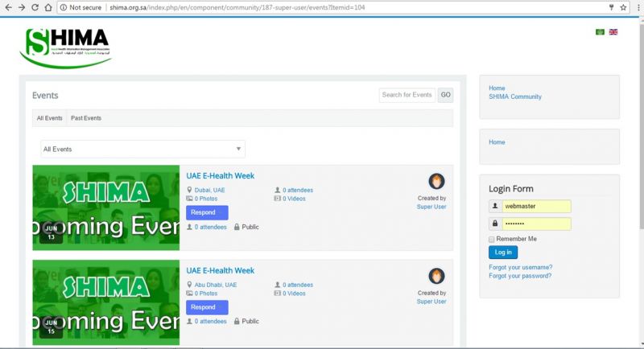Switch language with UK flag icon
The image size is (644, 349).
613,32
